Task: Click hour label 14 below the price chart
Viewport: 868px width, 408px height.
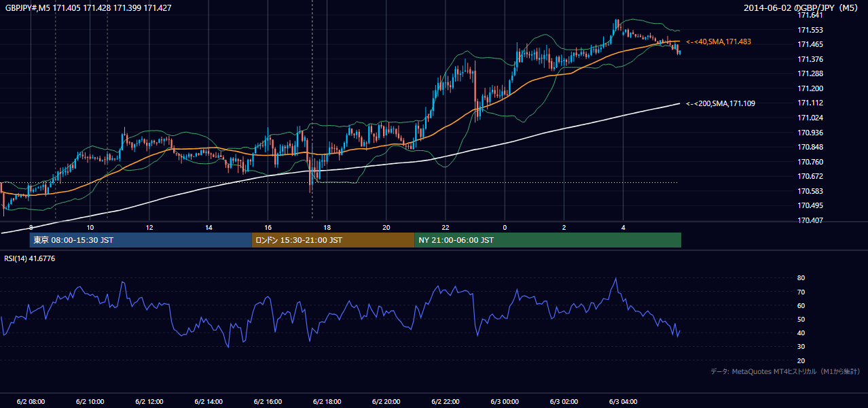Action: [209, 227]
